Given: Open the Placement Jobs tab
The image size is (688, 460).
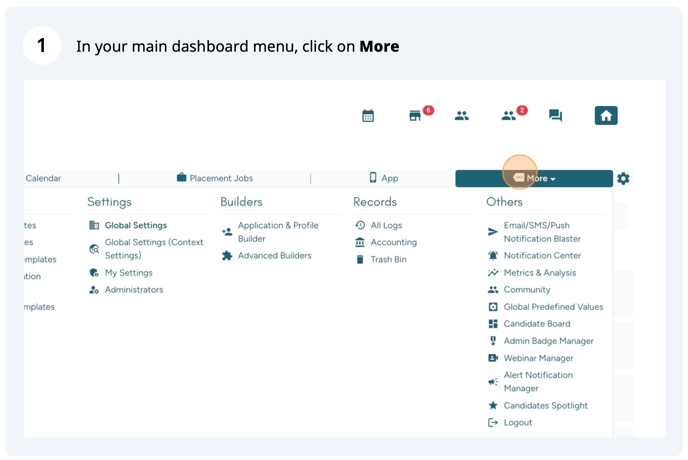Looking at the screenshot, I should point(214,178).
